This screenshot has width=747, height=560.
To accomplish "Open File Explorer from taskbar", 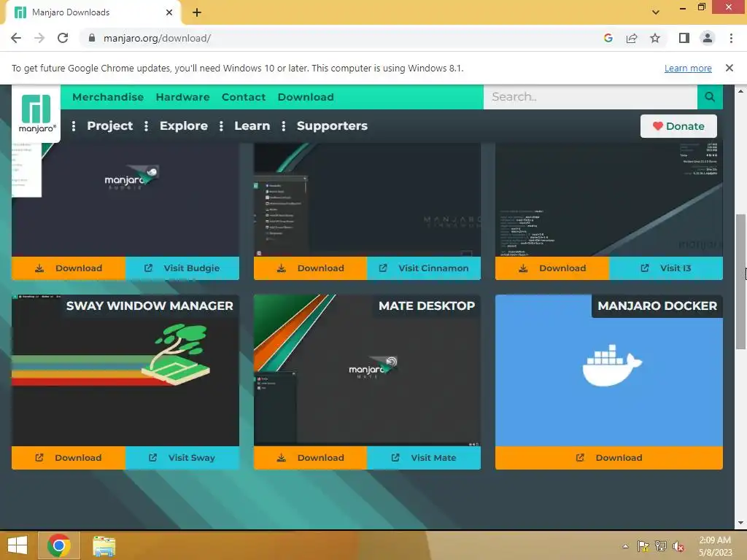I will pyautogui.click(x=104, y=546).
